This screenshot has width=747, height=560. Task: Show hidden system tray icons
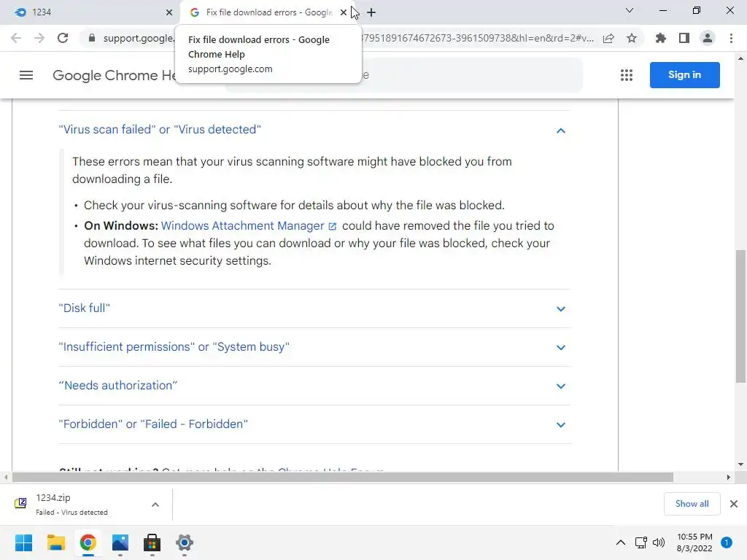pos(621,542)
